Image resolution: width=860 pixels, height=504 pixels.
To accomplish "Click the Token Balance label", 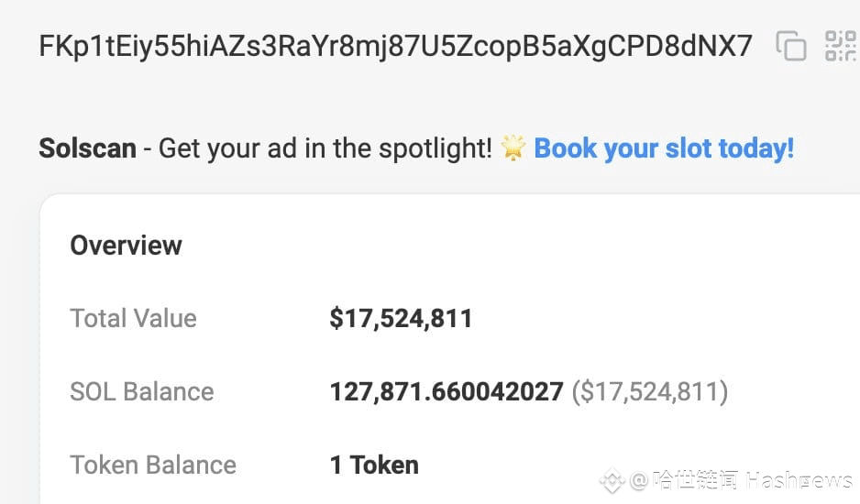I will point(152,466).
